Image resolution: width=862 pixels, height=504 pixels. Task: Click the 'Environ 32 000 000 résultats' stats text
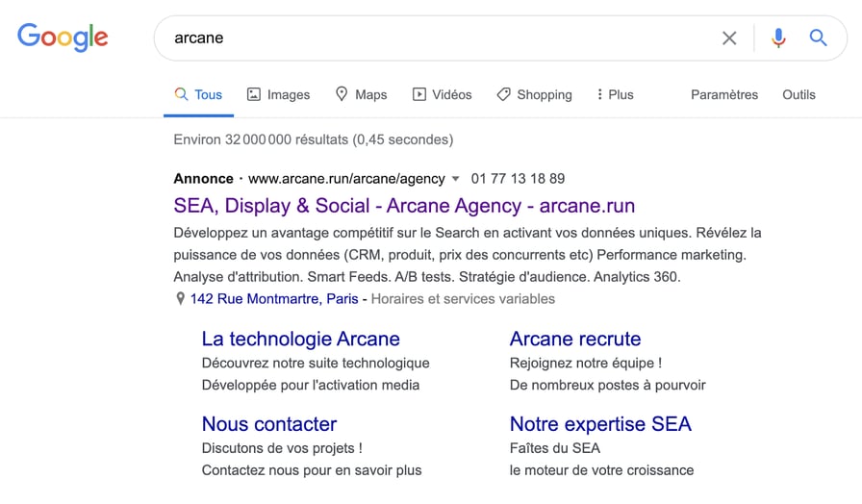(314, 139)
